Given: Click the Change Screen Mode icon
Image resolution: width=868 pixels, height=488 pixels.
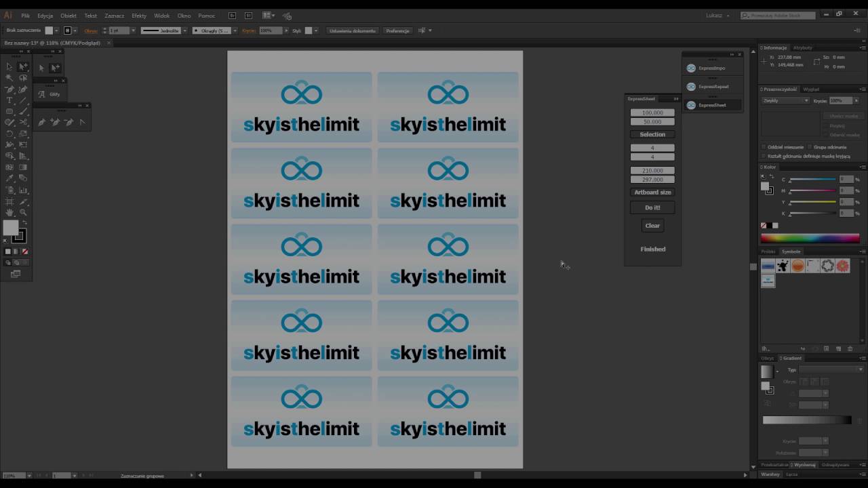Looking at the screenshot, I should pos(16,274).
